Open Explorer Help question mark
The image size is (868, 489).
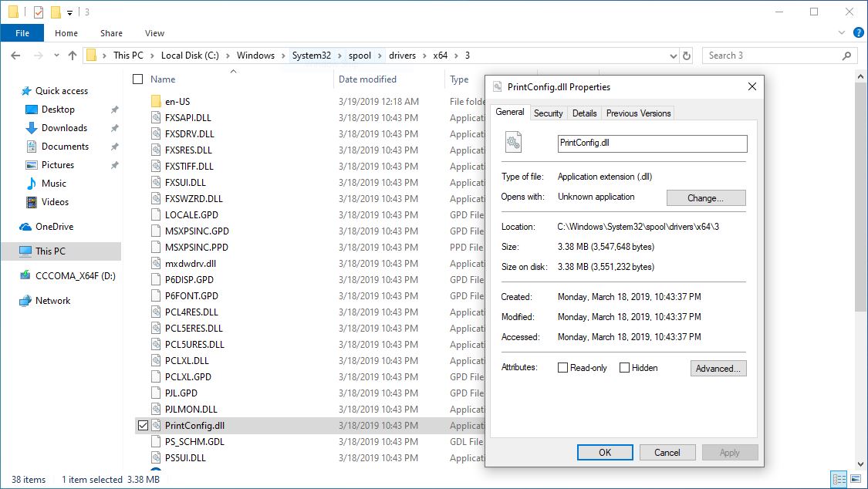(x=858, y=32)
